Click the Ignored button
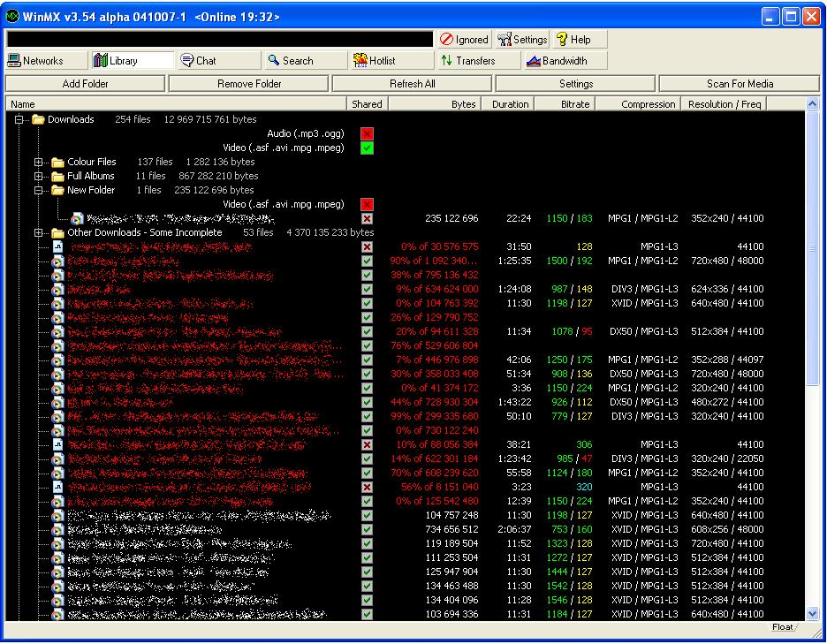This screenshot has height=644, width=827. pos(464,40)
